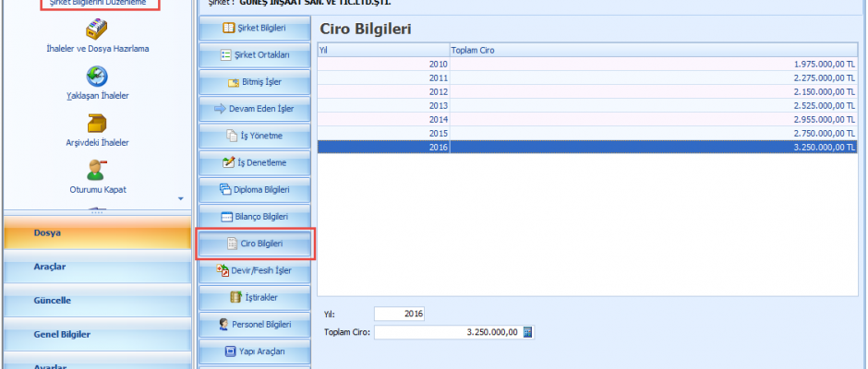Select Devam Eden İşler section
Viewport: 868px width, 369px height.
(255, 109)
